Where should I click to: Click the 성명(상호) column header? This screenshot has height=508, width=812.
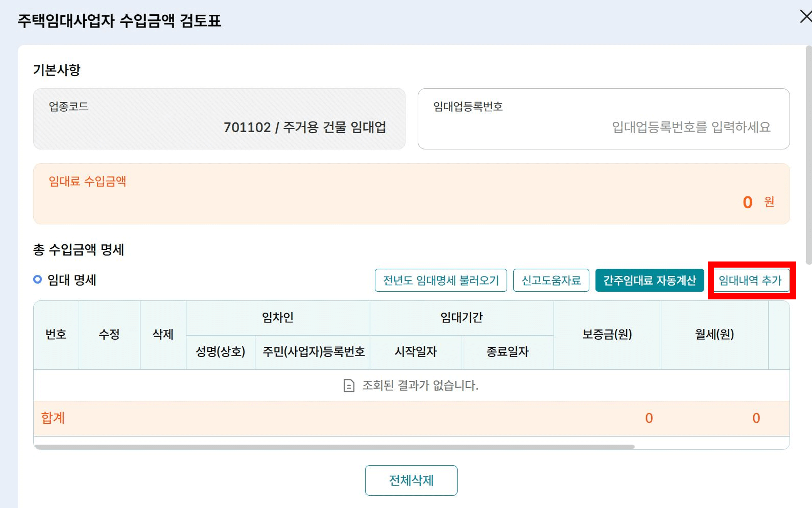[220, 352]
